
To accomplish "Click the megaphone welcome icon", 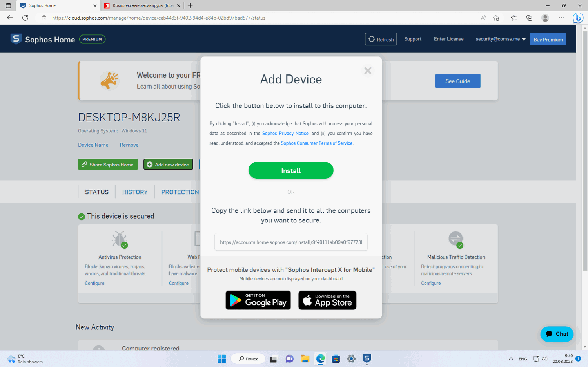I will pyautogui.click(x=109, y=81).
